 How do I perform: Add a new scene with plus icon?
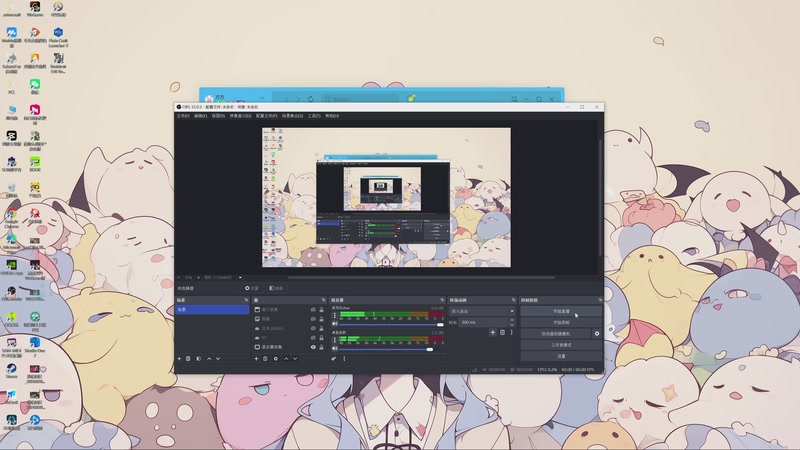click(x=179, y=359)
